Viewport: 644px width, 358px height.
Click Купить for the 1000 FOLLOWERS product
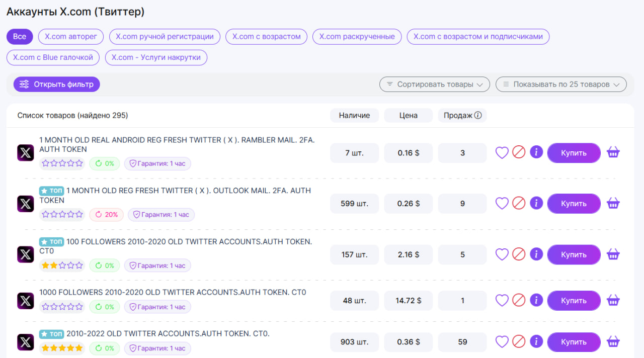click(x=574, y=300)
